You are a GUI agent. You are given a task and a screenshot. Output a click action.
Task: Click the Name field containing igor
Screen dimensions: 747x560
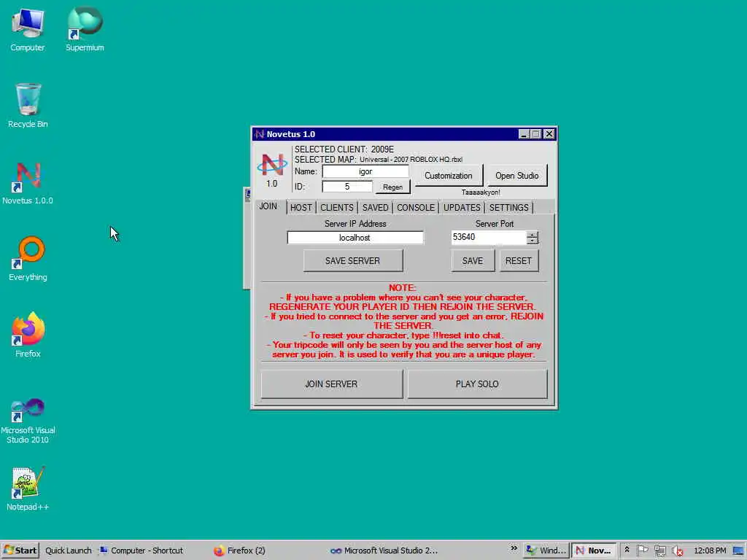point(365,171)
